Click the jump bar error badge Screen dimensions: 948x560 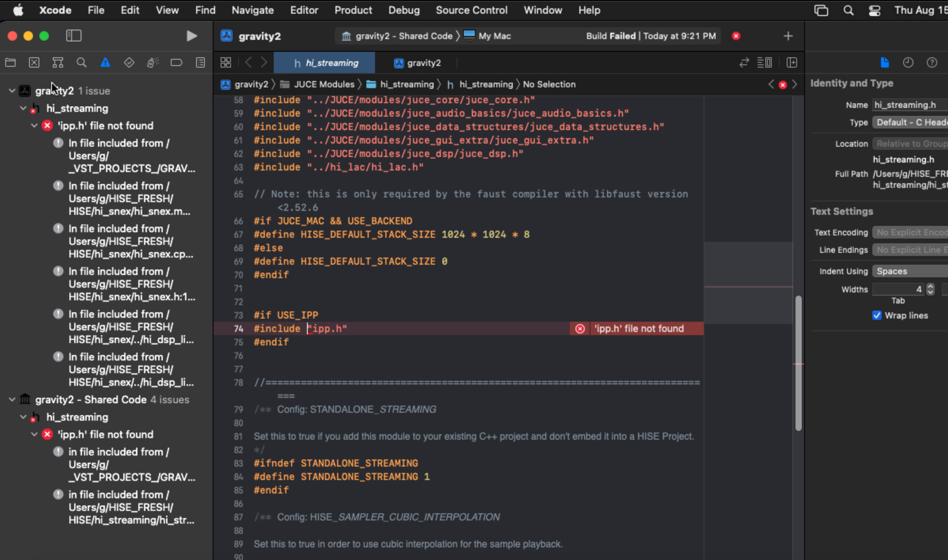pos(783,84)
